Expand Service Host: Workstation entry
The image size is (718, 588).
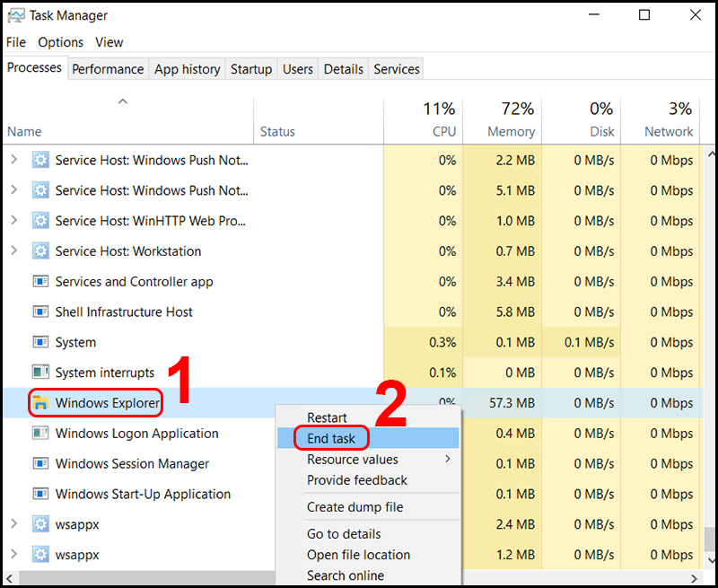point(15,251)
